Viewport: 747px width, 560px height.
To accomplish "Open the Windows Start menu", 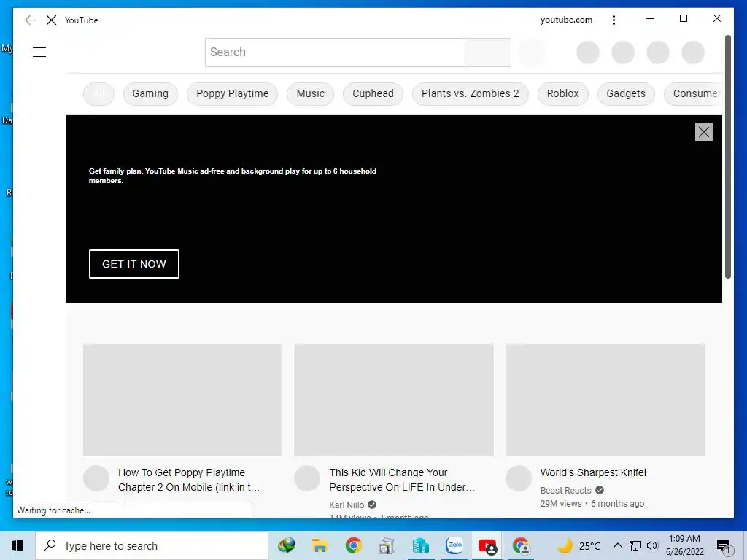I will (18, 545).
